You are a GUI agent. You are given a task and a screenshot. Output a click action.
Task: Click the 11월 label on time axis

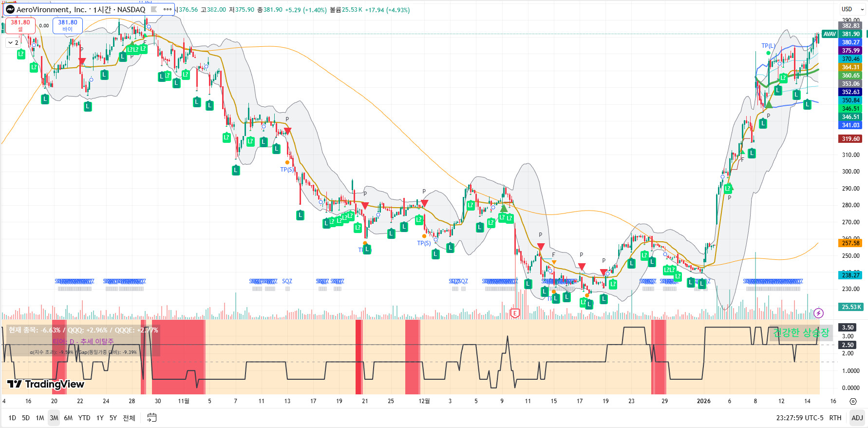click(184, 401)
